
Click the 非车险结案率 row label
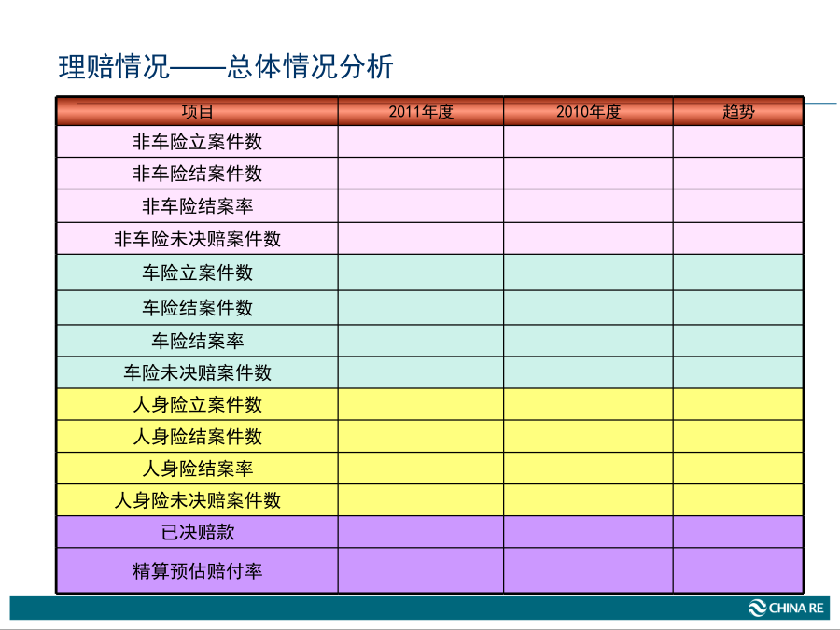[197, 206]
